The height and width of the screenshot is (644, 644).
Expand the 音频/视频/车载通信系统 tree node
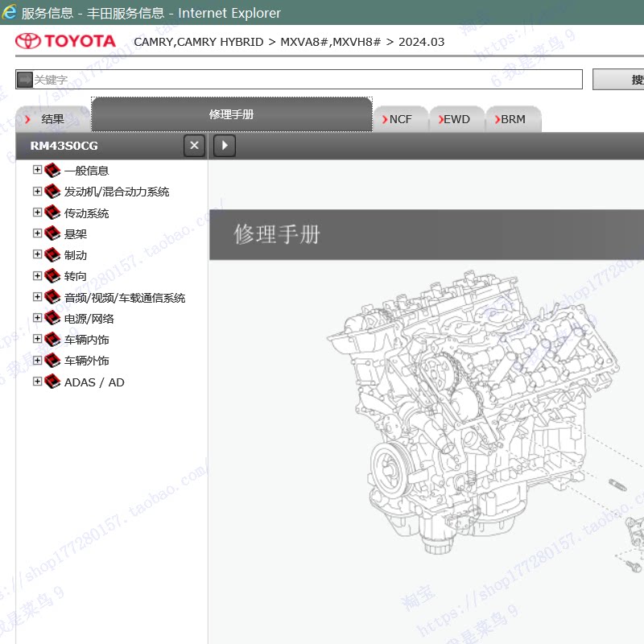(37, 296)
